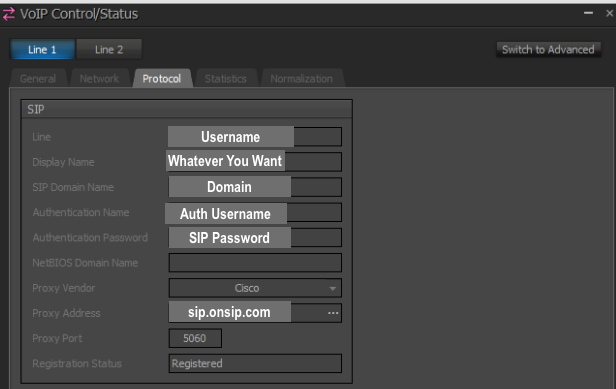616x389 pixels.
Task: Select the Line 1 button
Action: coord(42,50)
